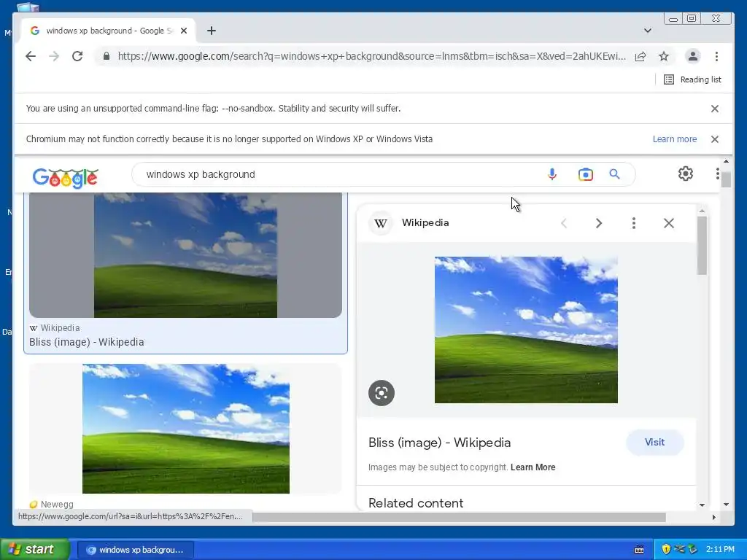
Task: Open the Chromium three-dot menu
Action: pos(716,56)
